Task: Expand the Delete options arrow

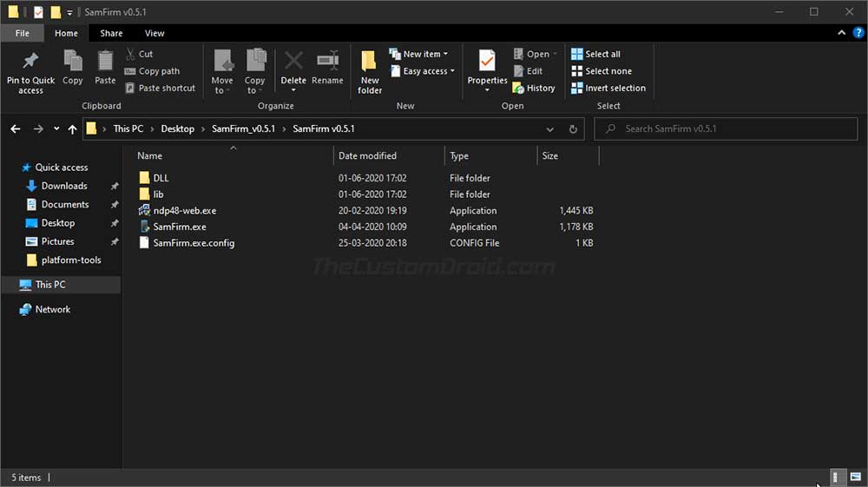Action: (x=293, y=90)
